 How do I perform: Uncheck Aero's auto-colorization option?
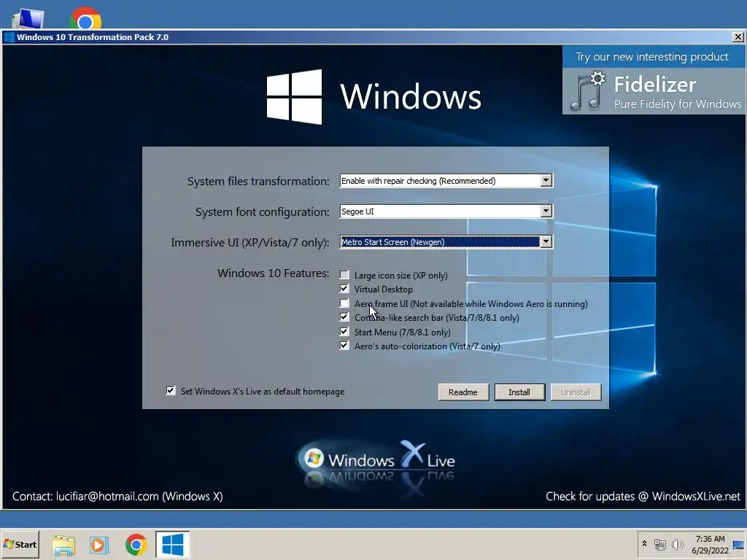[x=344, y=346]
